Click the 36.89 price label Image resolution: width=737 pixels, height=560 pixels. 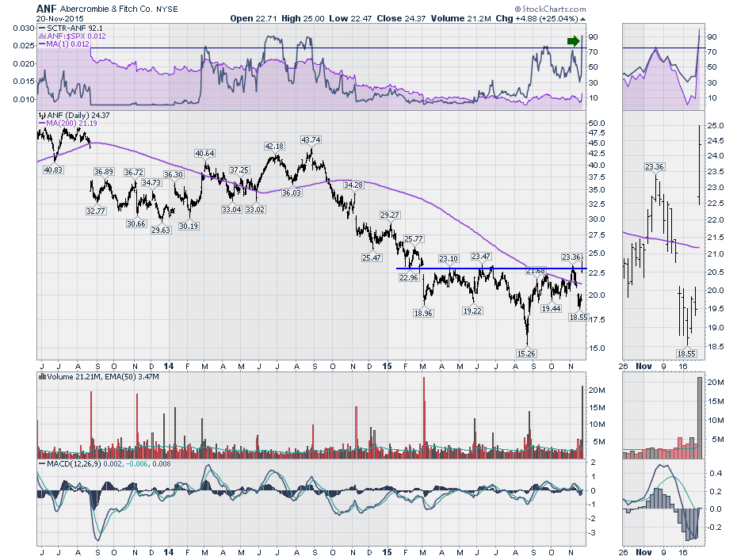coord(104,171)
